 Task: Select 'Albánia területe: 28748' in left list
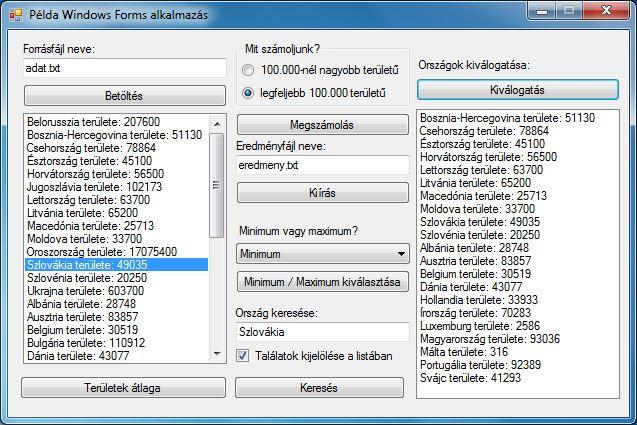117,304
